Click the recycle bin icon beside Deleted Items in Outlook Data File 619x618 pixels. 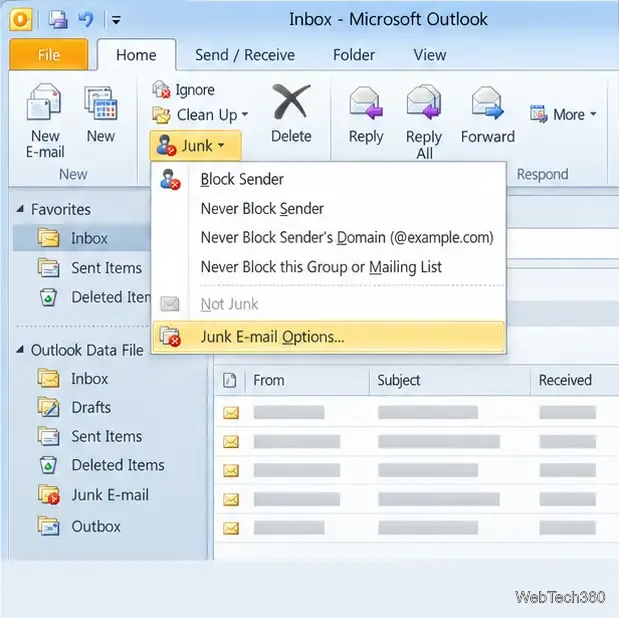click(x=48, y=465)
